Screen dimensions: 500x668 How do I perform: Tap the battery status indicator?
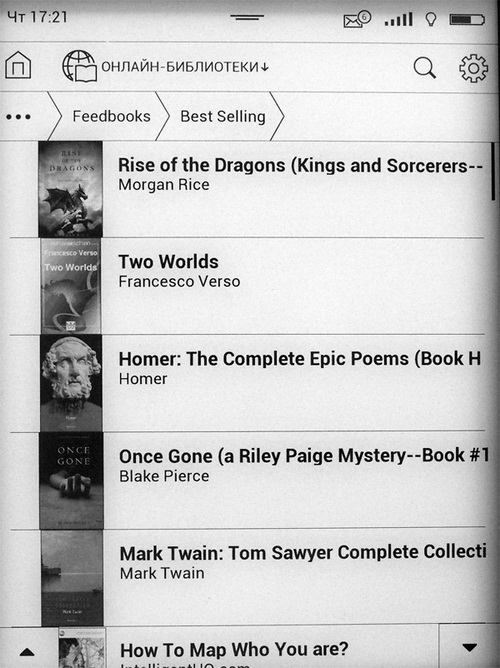(x=467, y=20)
